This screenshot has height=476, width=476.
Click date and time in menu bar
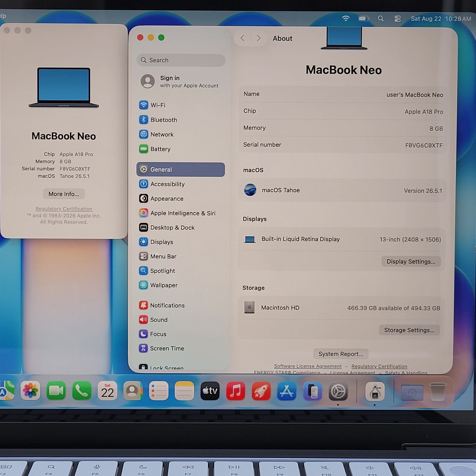pyautogui.click(x=441, y=19)
